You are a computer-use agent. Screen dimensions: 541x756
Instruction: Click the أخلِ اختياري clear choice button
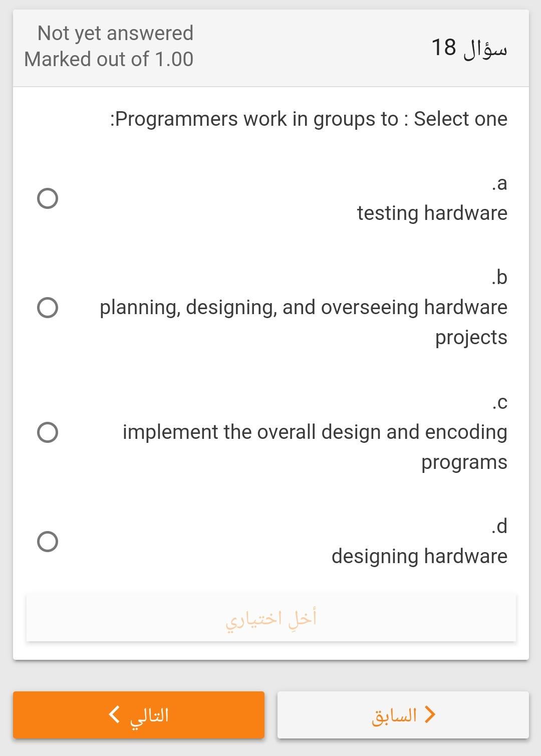click(x=271, y=617)
